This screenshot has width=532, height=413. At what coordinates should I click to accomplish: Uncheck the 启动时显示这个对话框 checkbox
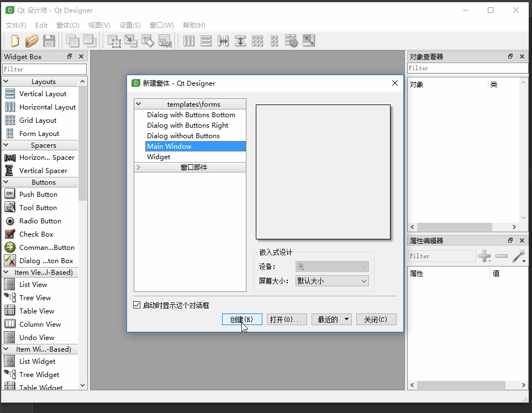tap(137, 305)
